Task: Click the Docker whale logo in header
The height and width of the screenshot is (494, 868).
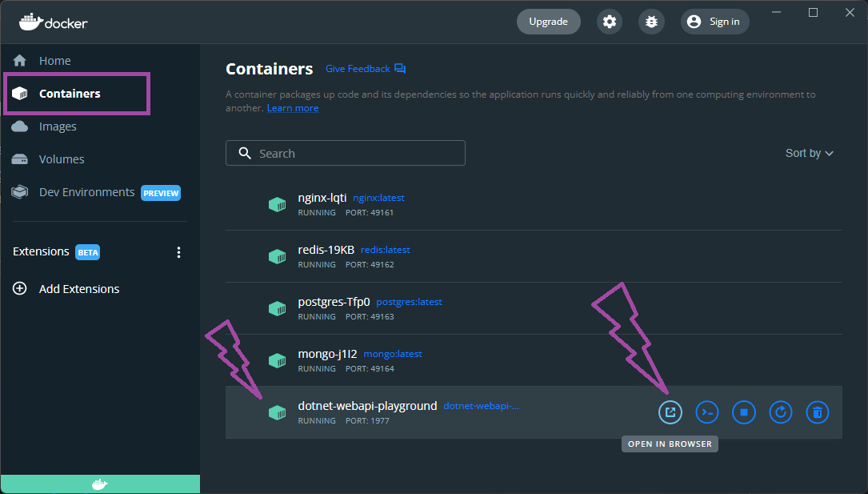Action: [x=53, y=22]
